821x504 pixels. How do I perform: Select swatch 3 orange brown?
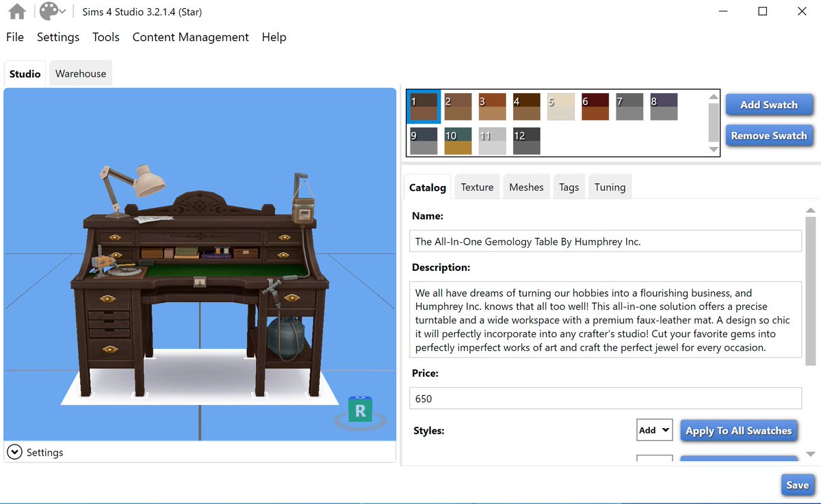pos(493,107)
